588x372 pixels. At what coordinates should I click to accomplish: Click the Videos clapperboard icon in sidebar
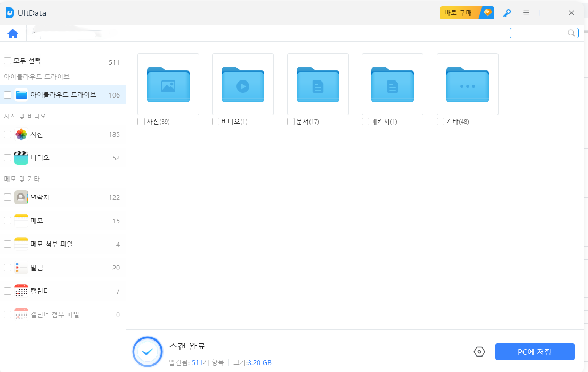tap(21, 158)
